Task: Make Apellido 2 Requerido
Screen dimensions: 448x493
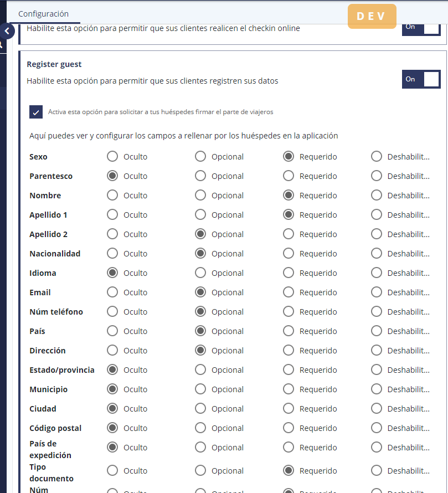Action: 289,234
